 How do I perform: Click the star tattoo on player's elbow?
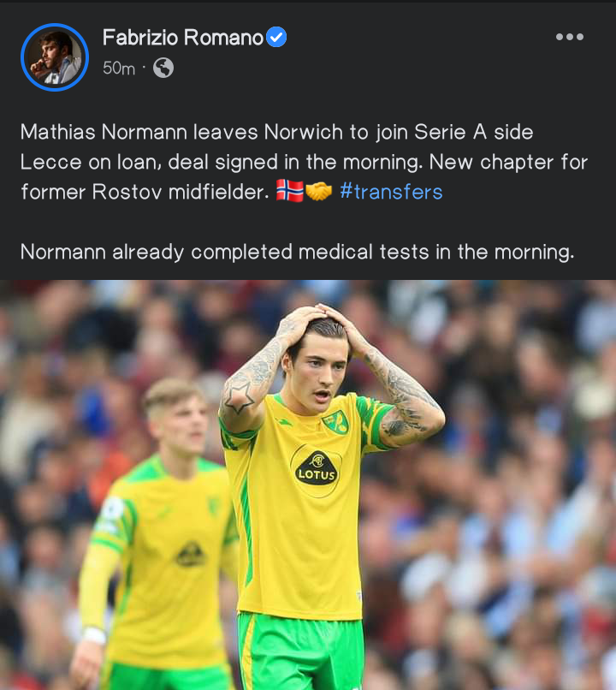238,396
